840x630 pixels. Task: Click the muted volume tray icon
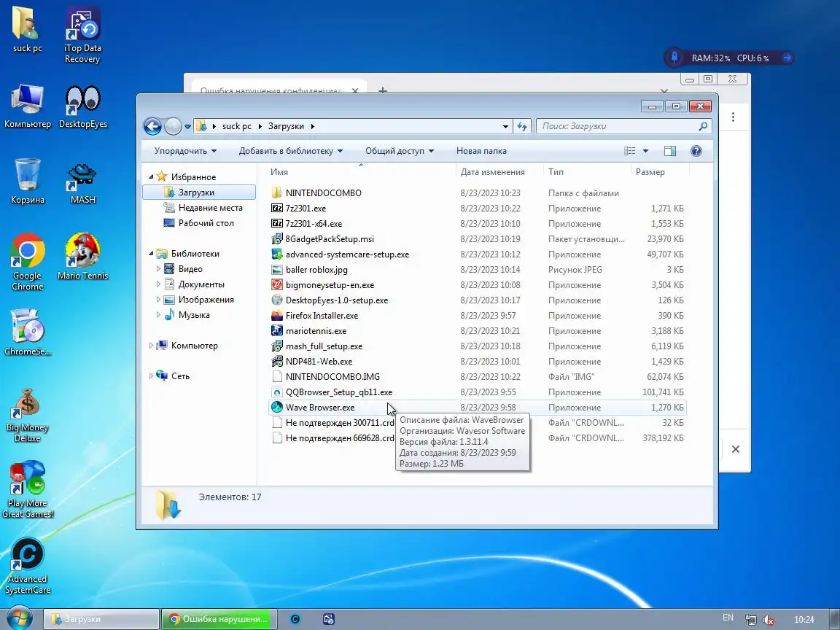(769, 620)
